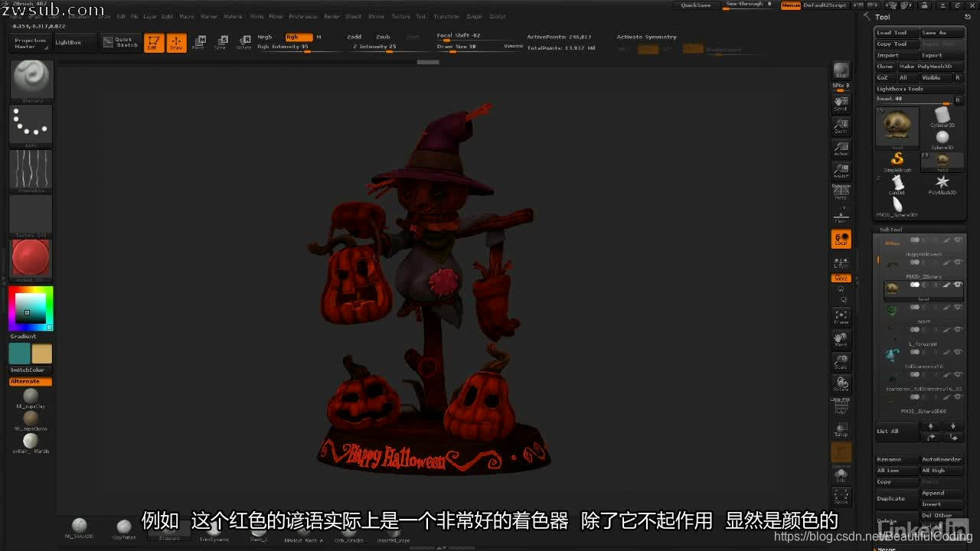Click Make PolyMesh3D
This screenshot has width=980, height=551.
[x=930, y=67]
